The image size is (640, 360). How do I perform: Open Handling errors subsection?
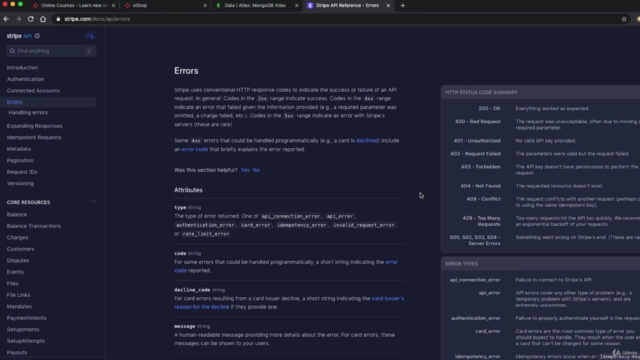[28, 112]
